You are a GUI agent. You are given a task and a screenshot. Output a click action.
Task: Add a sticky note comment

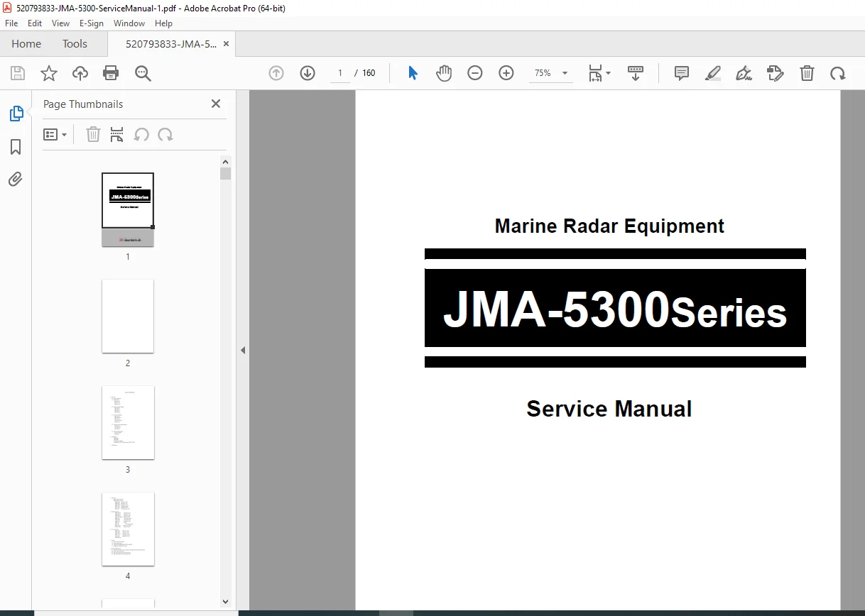[x=682, y=73]
